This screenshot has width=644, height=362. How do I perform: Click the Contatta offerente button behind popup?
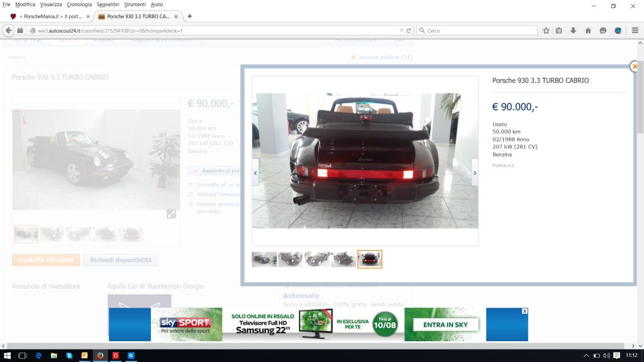tap(45, 260)
